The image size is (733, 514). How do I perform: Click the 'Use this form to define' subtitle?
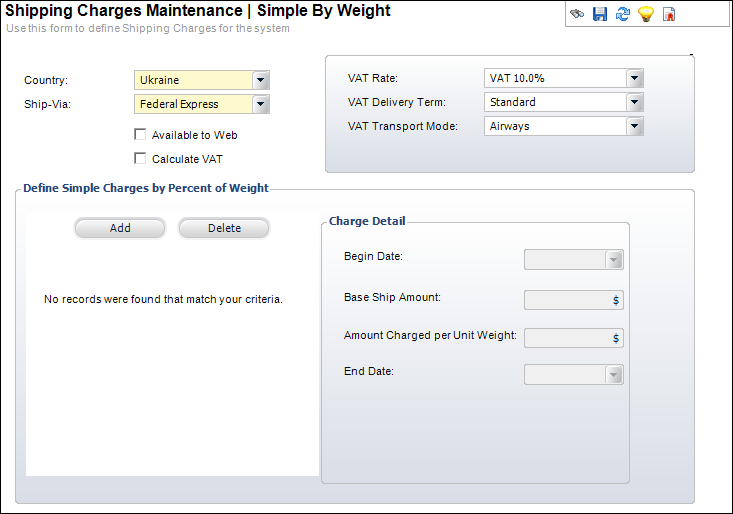click(x=148, y=28)
